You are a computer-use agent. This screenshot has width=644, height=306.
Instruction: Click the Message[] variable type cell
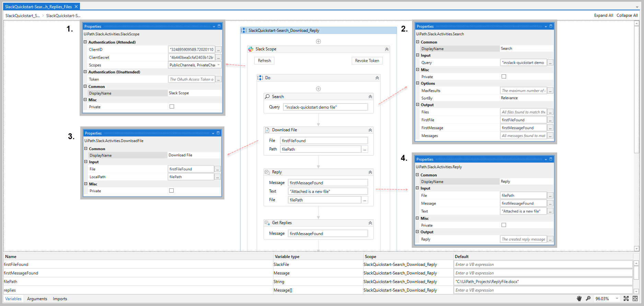pos(318,290)
